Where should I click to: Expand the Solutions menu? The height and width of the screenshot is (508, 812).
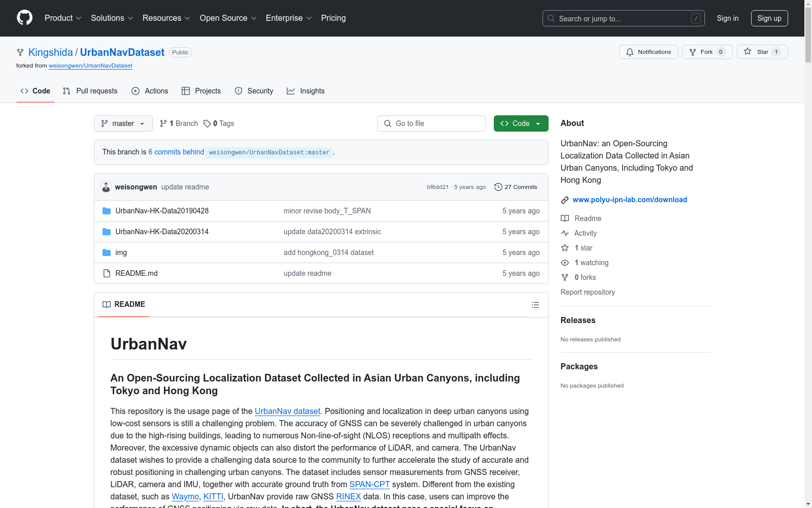coord(112,18)
